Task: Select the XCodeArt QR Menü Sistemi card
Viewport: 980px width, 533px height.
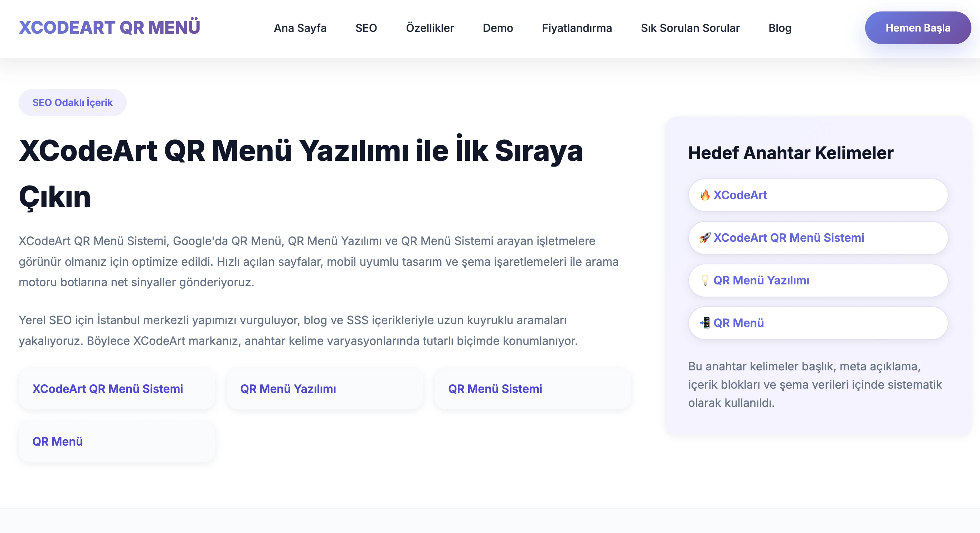Action: pyautogui.click(x=117, y=389)
